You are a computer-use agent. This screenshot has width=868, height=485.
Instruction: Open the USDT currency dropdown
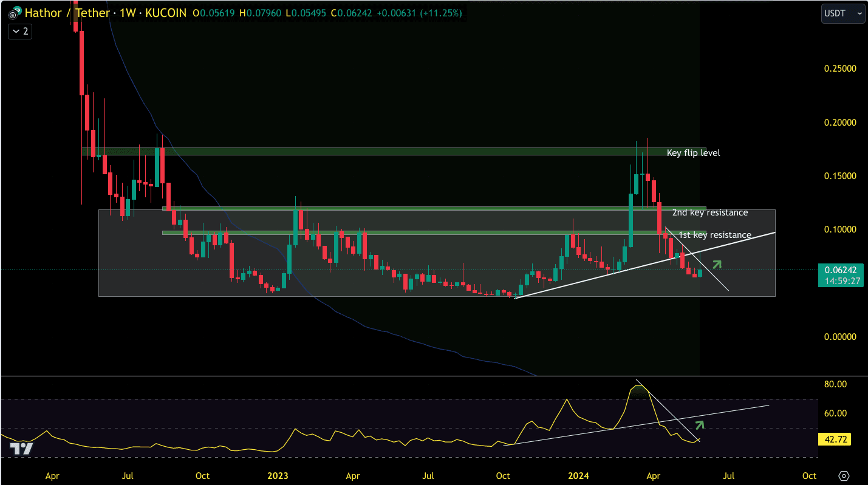click(x=843, y=13)
